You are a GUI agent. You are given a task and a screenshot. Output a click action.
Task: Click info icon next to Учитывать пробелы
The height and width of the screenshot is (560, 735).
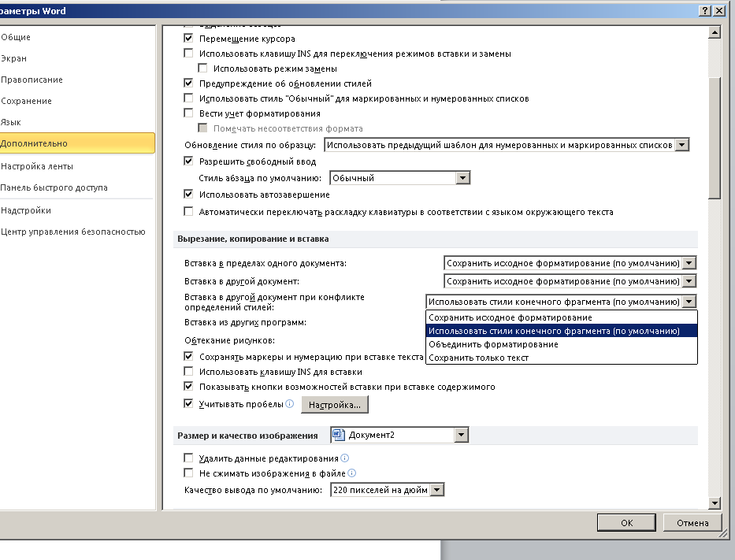(289, 403)
